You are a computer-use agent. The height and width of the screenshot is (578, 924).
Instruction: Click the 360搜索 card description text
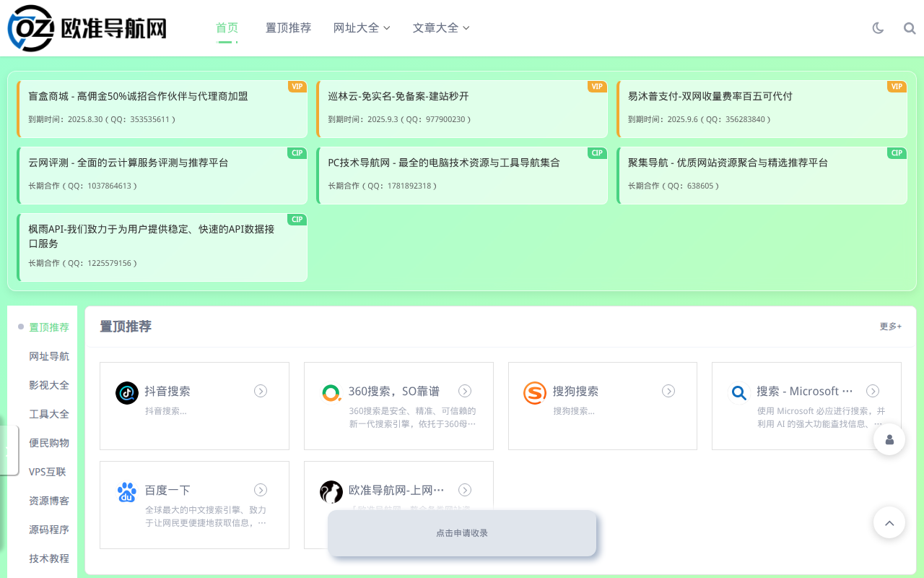[412, 418]
